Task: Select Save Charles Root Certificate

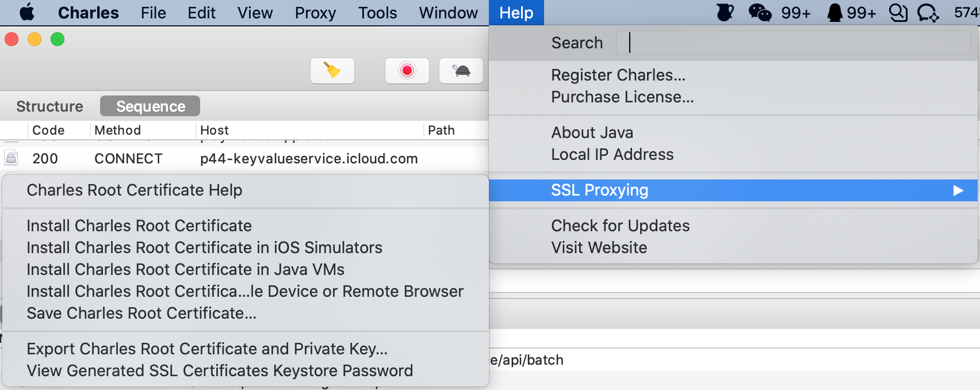Action: [141, 313]
